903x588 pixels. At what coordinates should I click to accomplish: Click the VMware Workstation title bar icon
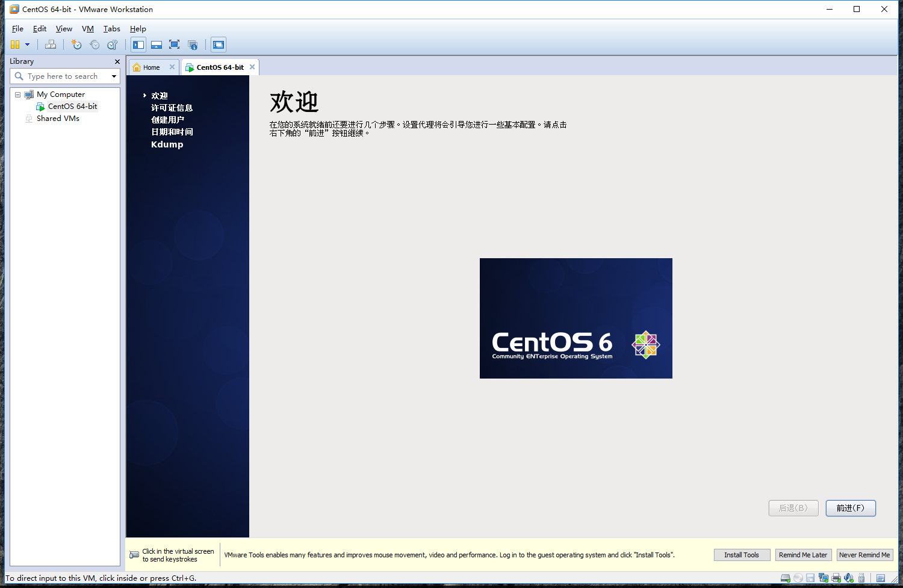(x=14, y=9)
